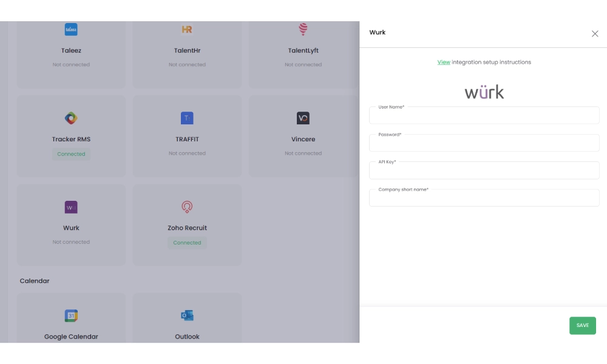Click Not connected under TRAFFIT
The height and width of the screenshot is (364, 607).
pyautogui.click(x=187, y=153)
